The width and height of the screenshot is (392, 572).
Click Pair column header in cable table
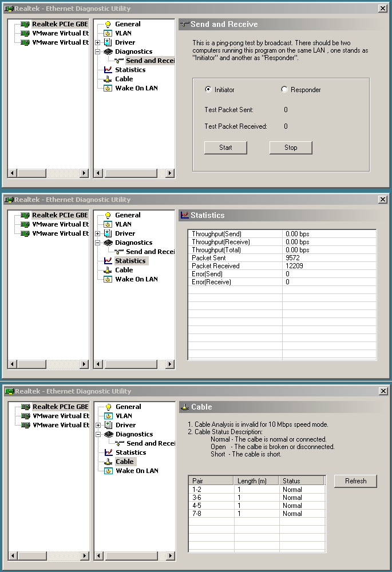(x=211, y=481)
